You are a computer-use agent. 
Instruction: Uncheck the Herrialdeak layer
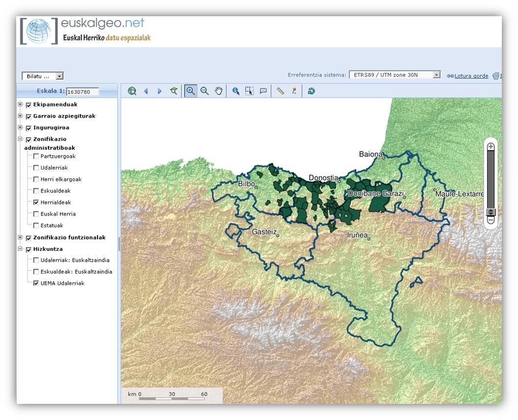[36, 202]
